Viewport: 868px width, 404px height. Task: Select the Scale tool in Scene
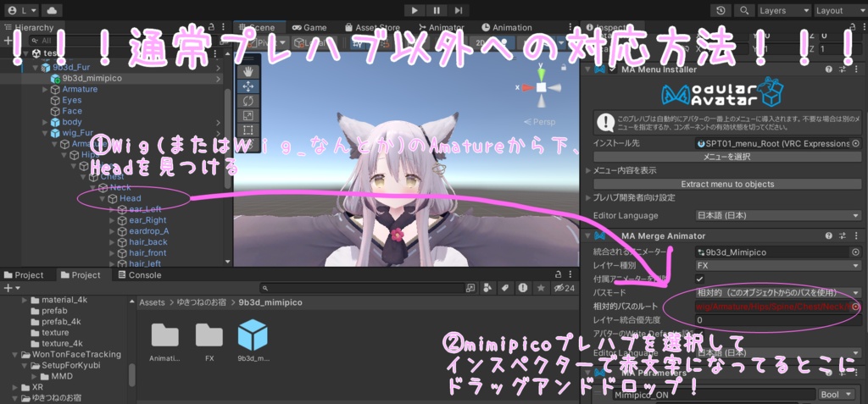click(x=248, y=116)
